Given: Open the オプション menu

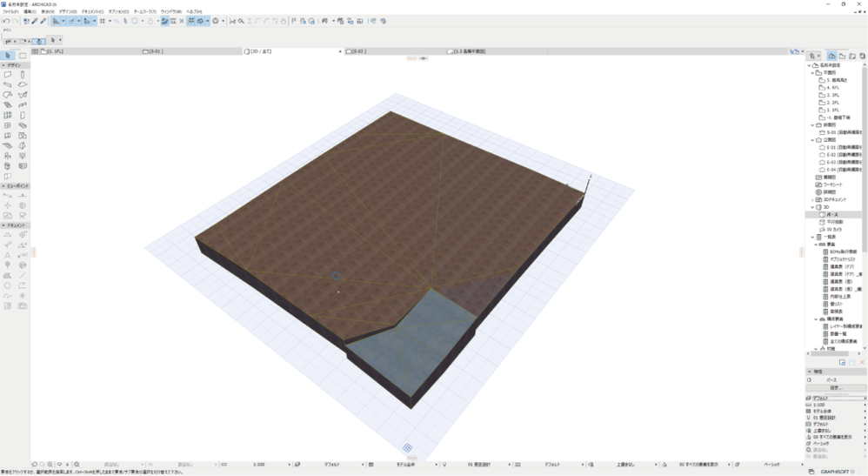Looking at the screenshot, I should click(x=118, y=11).
